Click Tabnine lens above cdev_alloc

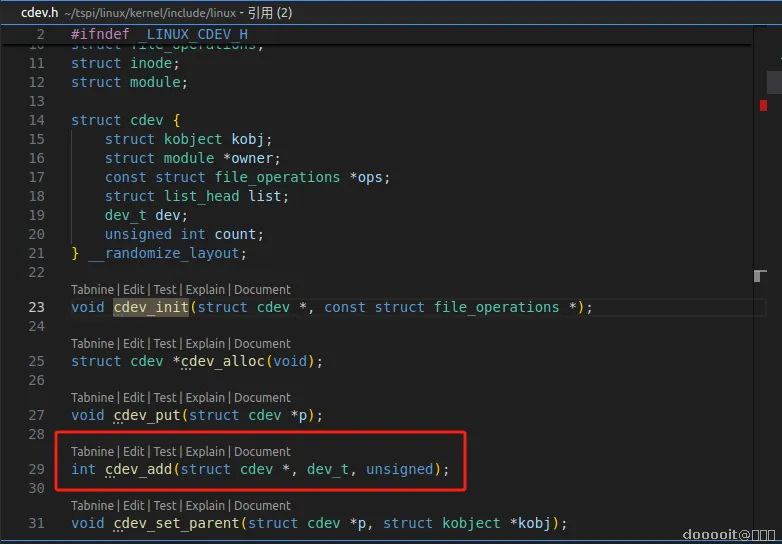[93, 344]
